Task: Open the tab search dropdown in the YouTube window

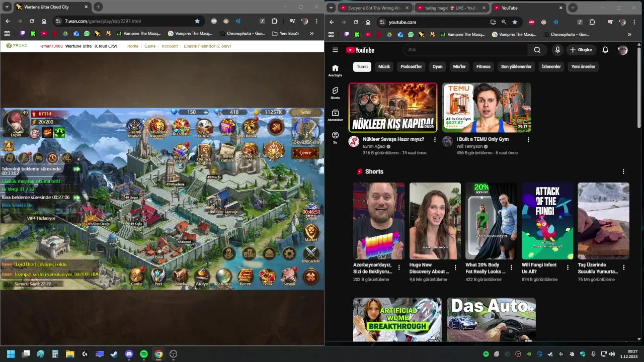Action: click(331, 8)
